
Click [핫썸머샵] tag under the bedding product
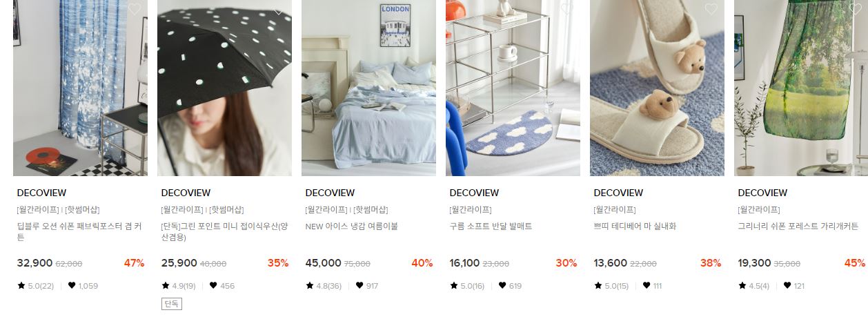[x=371, y=209]
